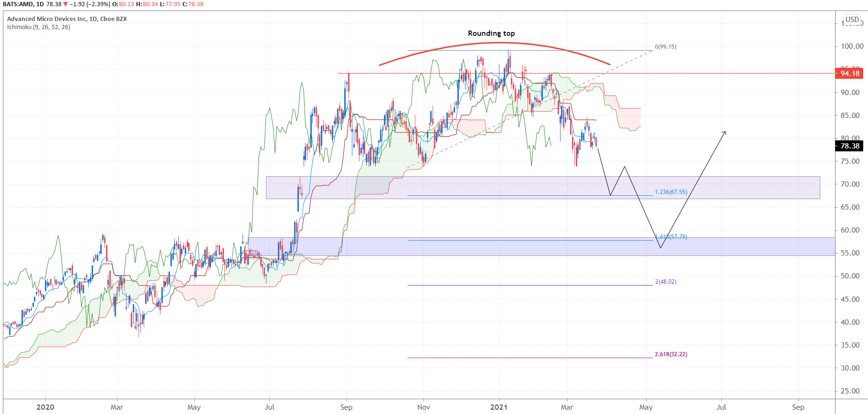This screenshot has width=868, height=414.
Task: Click the 40.00 price axis value
Action: pos(850,322)
